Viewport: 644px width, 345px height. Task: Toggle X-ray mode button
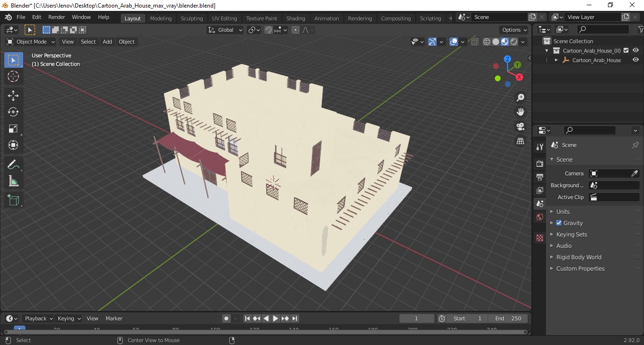click(x=474, y=42)
